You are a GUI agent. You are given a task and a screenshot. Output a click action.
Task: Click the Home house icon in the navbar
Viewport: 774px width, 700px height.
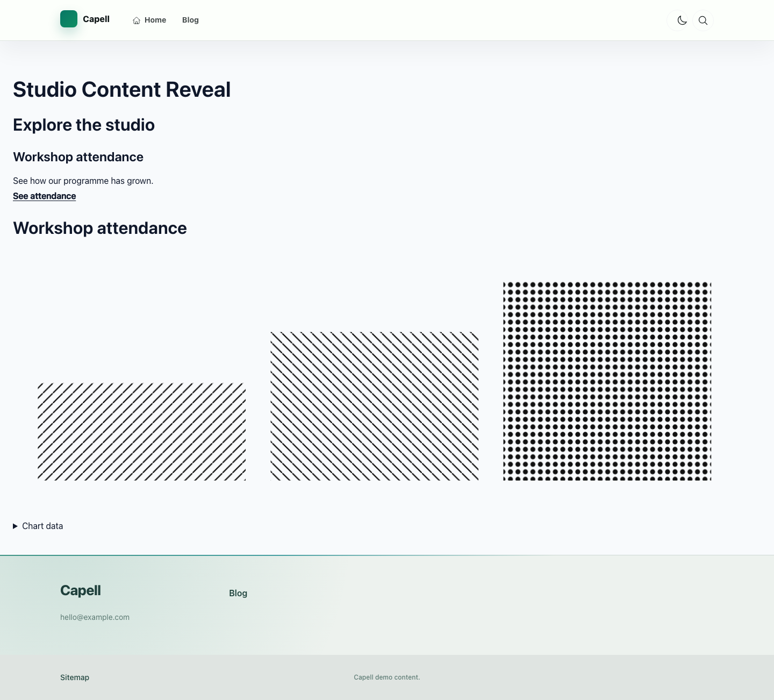click(x=137, y=20)
